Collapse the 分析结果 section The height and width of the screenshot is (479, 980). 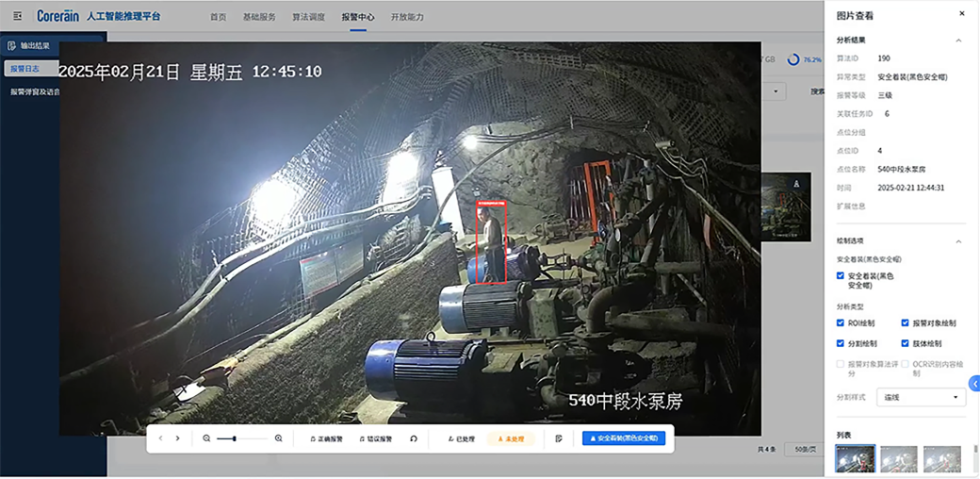(958, 41)
